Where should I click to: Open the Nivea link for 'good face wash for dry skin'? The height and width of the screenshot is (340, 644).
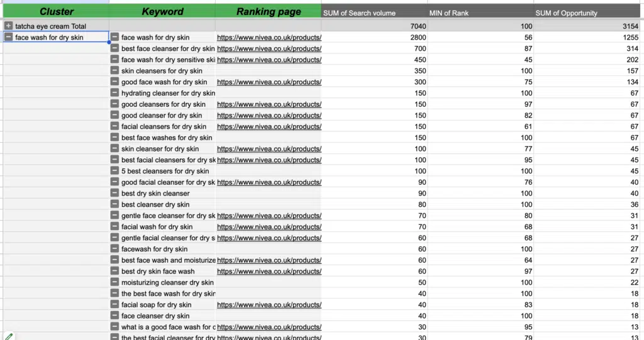tap(269, 82)
